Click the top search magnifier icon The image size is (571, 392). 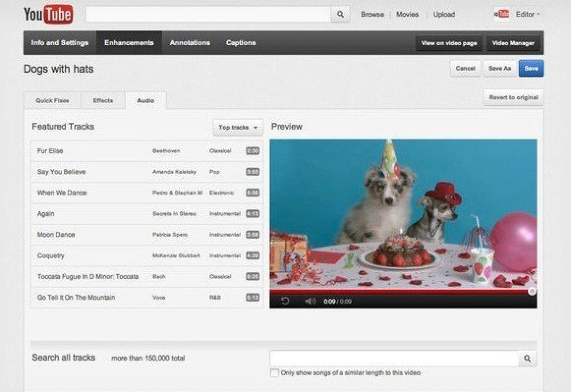click(x=340, y=14)
